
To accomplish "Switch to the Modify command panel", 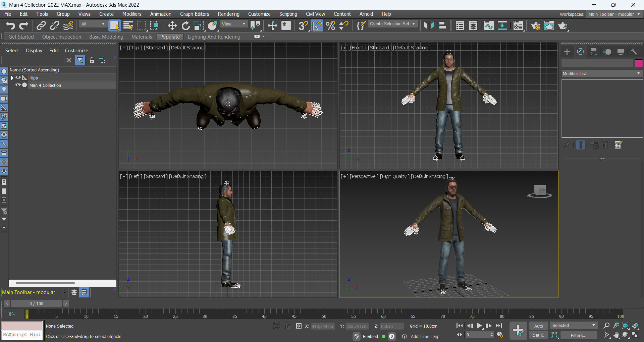I will pyautogui.click(x=580, y=52).
